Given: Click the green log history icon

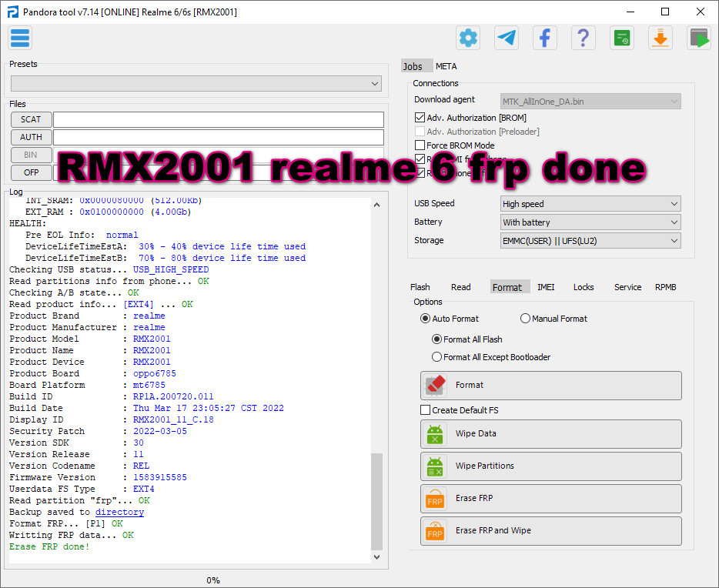Looking at the screenshot, I should [x=622, y=38].
